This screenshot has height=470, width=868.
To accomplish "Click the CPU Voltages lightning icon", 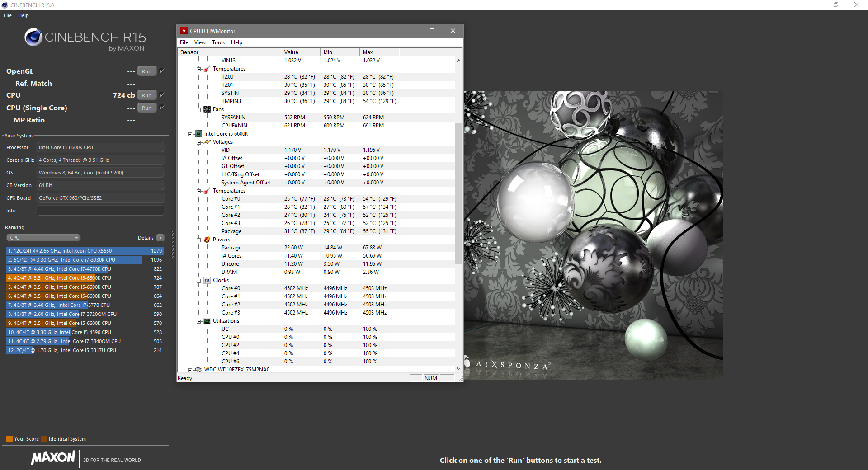I will click(207, 142).
